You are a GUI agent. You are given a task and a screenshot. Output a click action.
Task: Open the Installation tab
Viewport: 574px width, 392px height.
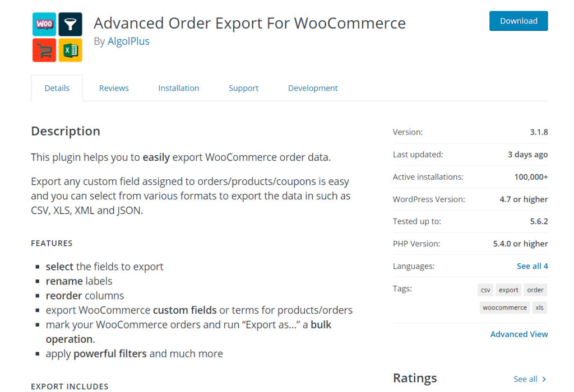tap(179, 88)
